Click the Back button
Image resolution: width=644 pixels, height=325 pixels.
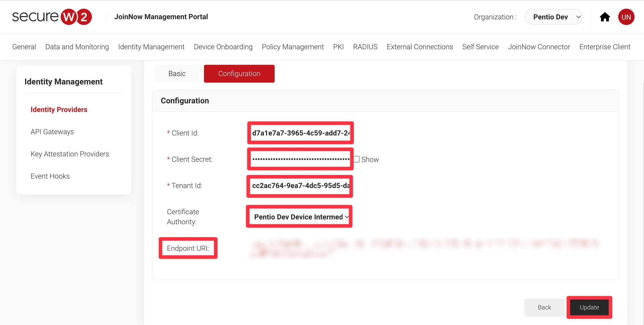(544, 307)
